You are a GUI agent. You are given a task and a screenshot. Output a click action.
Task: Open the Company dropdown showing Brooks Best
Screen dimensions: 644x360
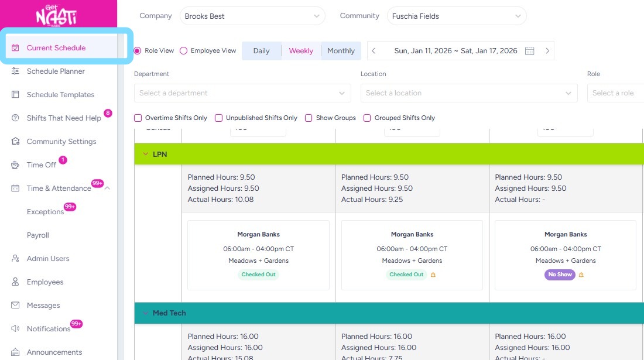point(252,16)
